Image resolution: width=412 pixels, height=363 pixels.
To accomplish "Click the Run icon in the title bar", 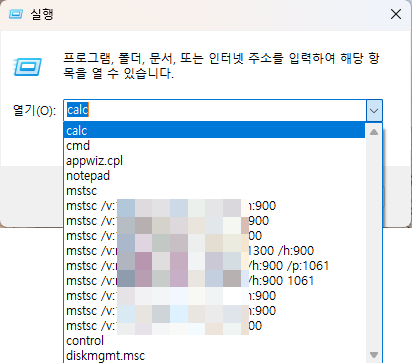I will point(16,14).
